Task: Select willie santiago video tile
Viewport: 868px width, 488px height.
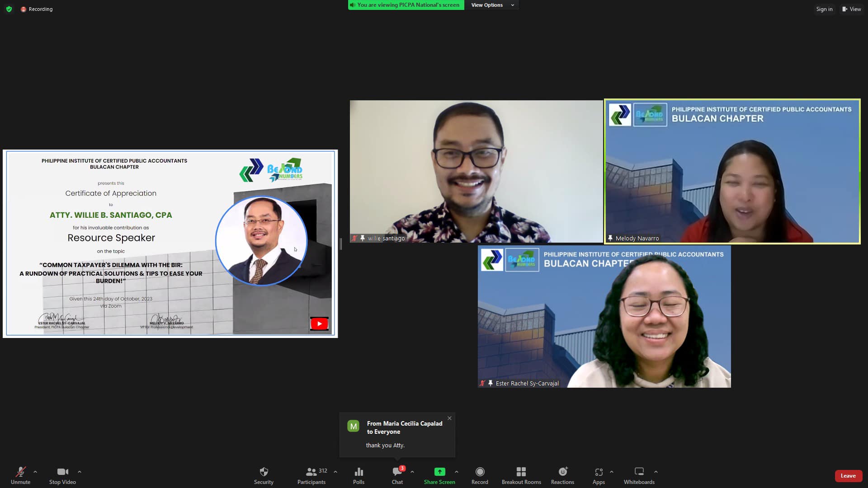Action: [476, 171]
